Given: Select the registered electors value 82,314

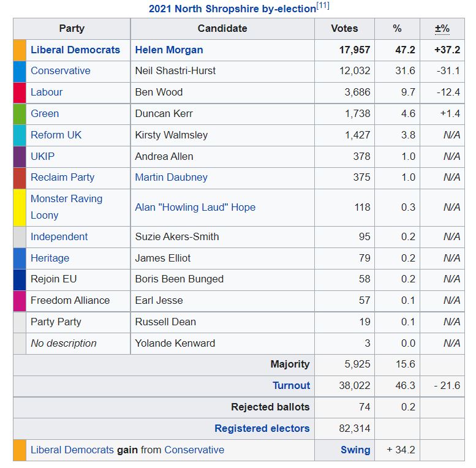Looking at the screenshot, I should [x=355, y=428].
